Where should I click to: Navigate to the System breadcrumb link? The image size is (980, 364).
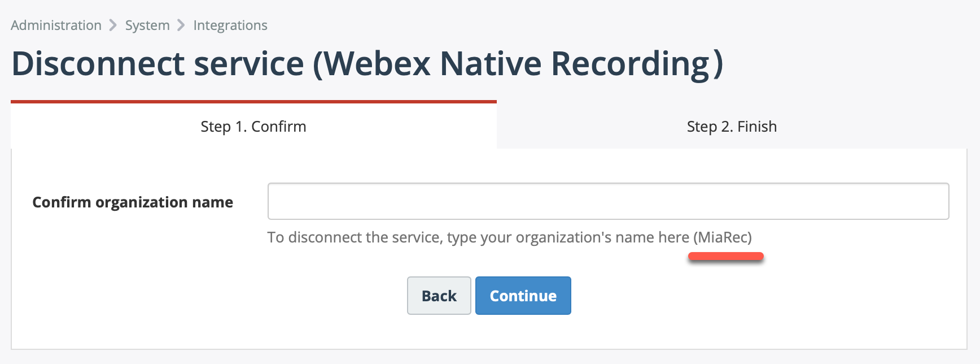point(147,25)
